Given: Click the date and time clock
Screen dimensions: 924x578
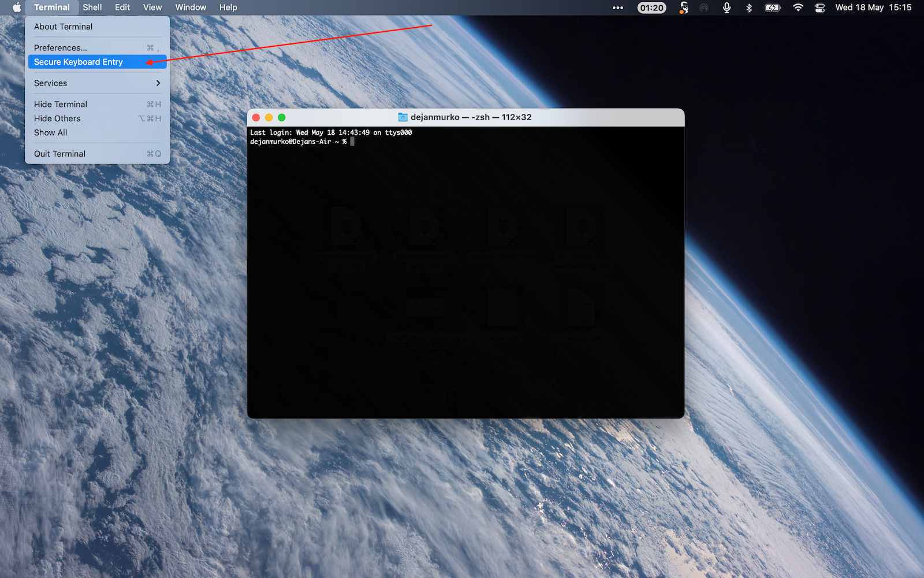Looking at the screenshot, I should [873, 8].
